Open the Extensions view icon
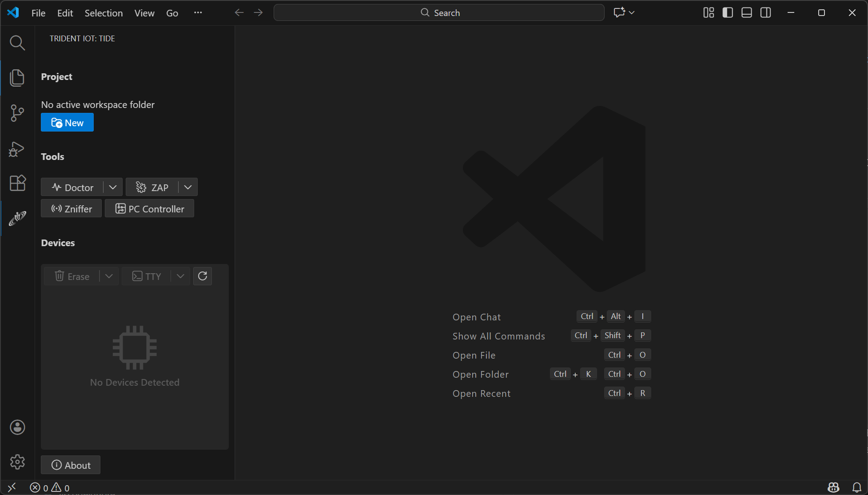 pyautogui.click(x=17, y=183)
